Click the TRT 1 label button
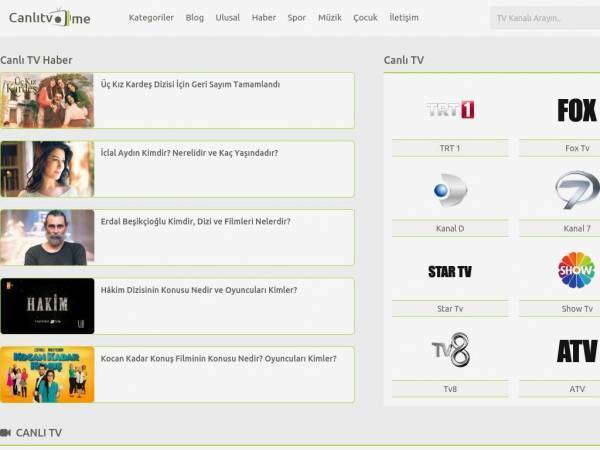This screenshot has height=450, width=600. (450, 148)
